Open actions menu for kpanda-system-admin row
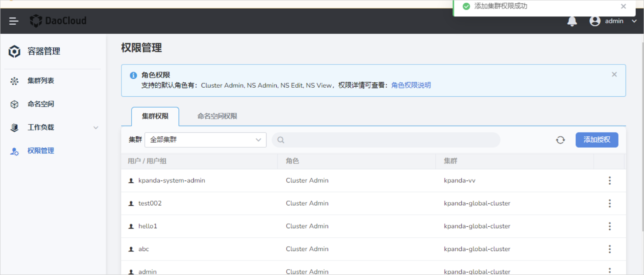This screenshot has height=275, width=644. tap(610, 181)
